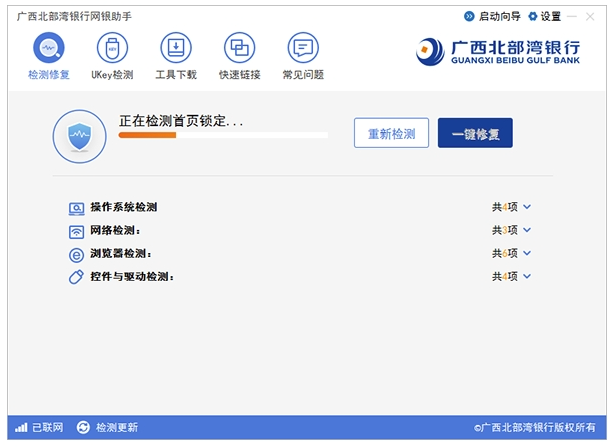Image resolution: width=614 pixels, height=447 pixels.
Task: Click the 设置 gear icon
Action: (x=533, y=16)
